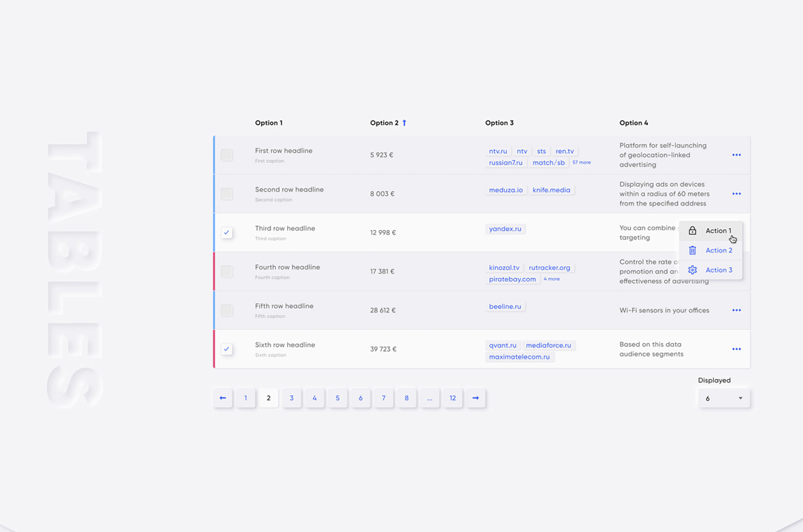The height and width of the screenshot is (532, 803).
Task: Go to page 1
Action: [246, 398]
